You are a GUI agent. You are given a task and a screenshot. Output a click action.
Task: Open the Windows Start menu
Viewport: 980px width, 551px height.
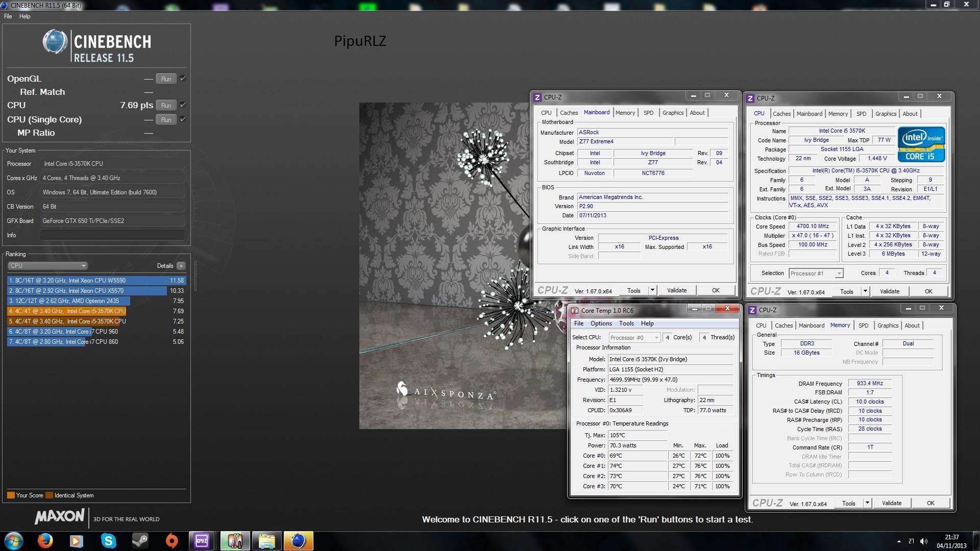point(14,541)
